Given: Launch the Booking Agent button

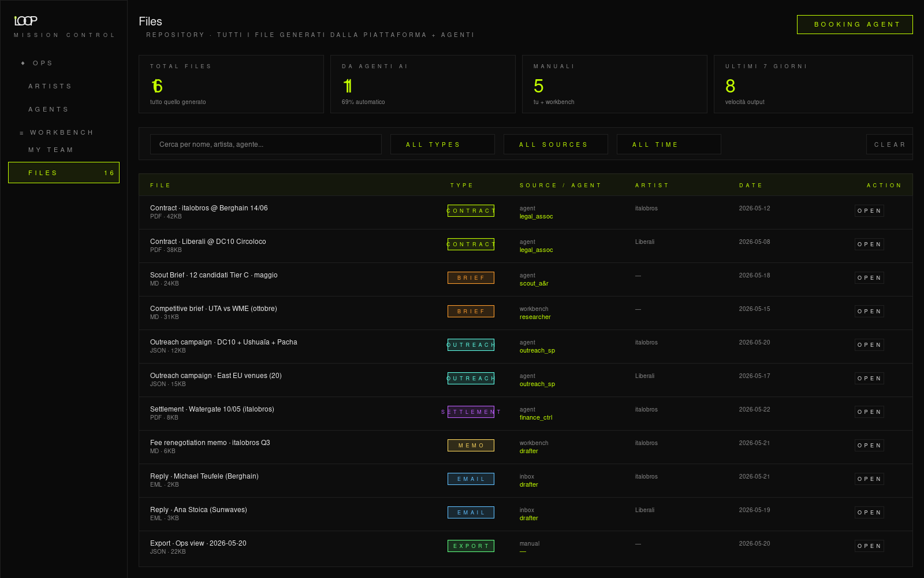Looking at the screenshot, I should click(x=855, y=24).
